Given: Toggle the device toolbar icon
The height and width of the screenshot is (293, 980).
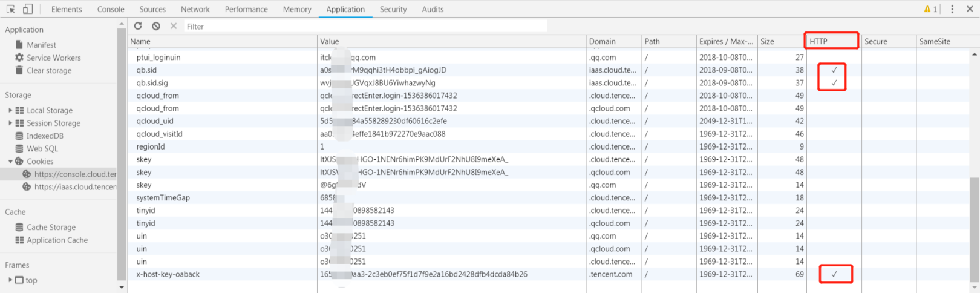Looking at the screenshot, I should (28, 9).
